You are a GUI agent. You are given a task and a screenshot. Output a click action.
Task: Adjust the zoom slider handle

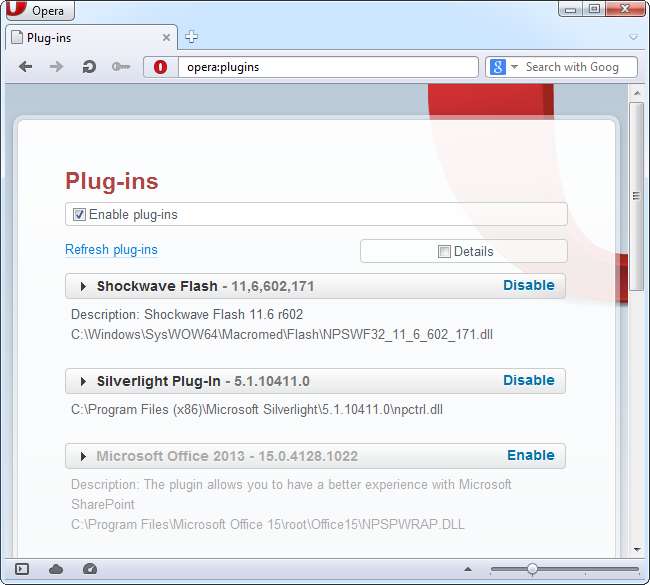tap(532, 569)
